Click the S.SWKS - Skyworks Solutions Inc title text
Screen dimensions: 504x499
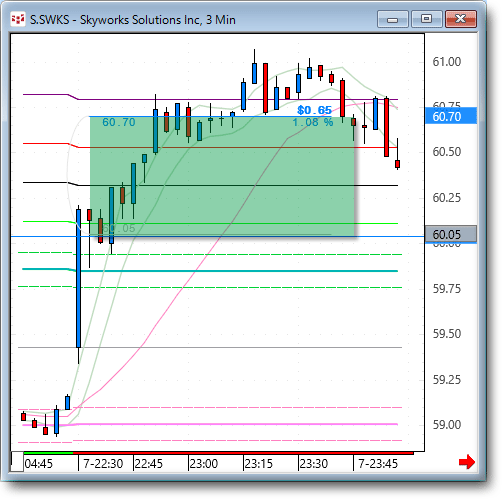click(x=133, y=20)
